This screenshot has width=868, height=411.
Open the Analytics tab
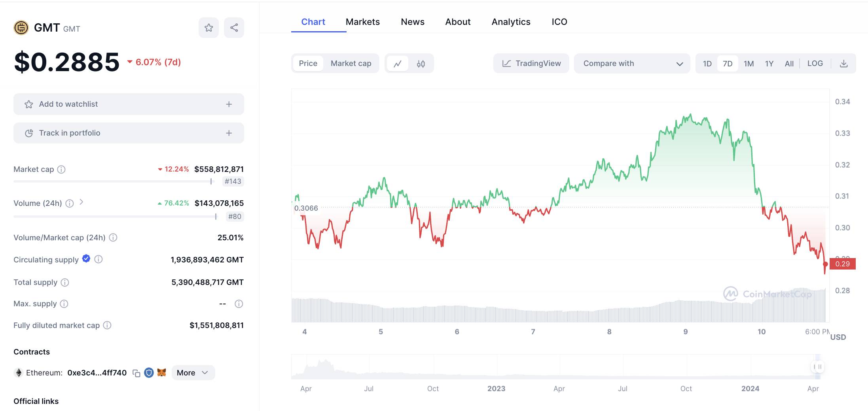[511, 22]
